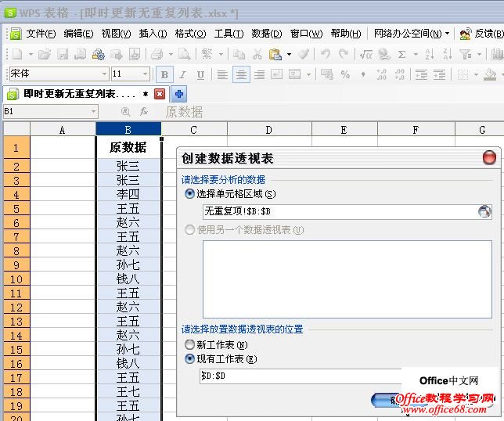Apply underline with the U icon

click(200, 74)
